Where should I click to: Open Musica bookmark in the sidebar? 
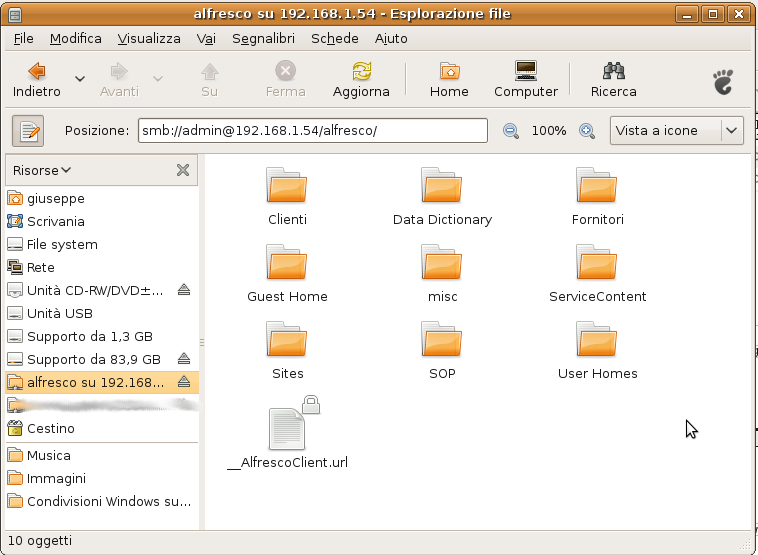click(102, 455)
